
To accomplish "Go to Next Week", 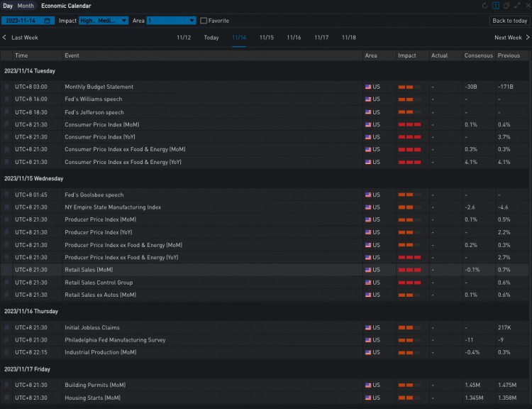I will coord(511,38).
